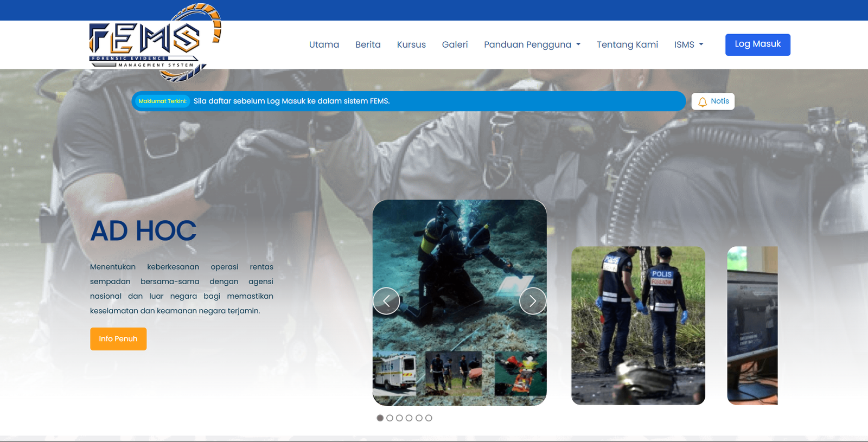Select the second carousel indicator dot
Screen dimensions: 868x442
tap(390, 418)
